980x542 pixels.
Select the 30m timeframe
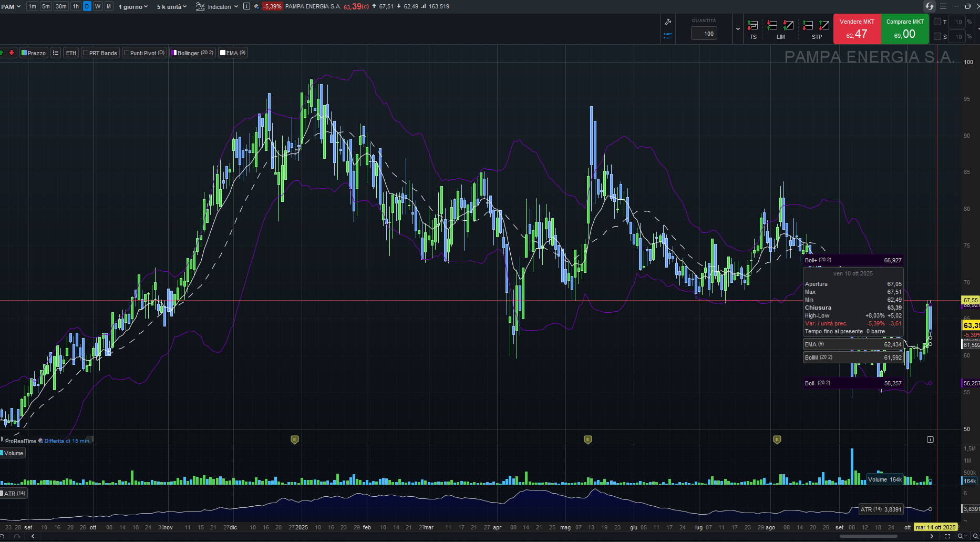coord(61,6)
